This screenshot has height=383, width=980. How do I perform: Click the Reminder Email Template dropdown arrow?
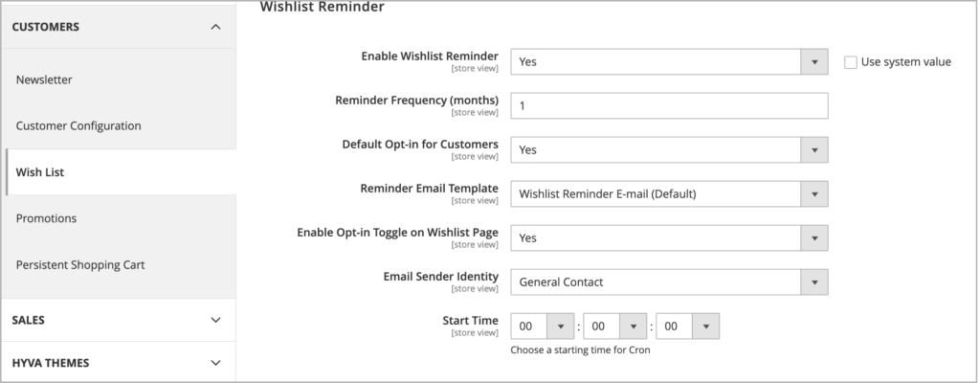pos(814,194)
